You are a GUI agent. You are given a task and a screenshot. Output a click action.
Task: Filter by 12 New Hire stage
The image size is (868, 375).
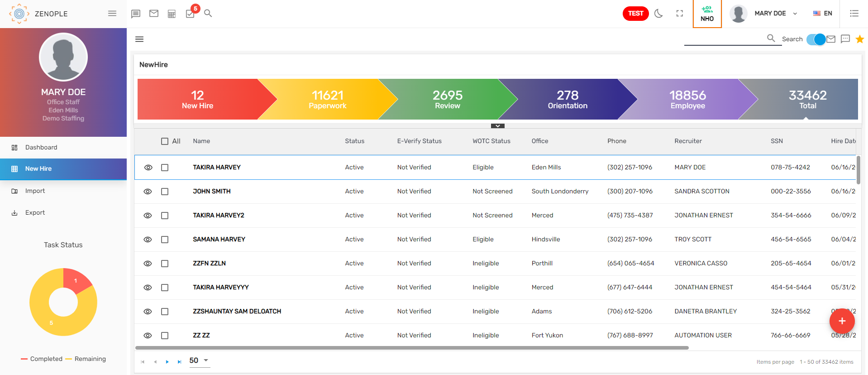198,99
